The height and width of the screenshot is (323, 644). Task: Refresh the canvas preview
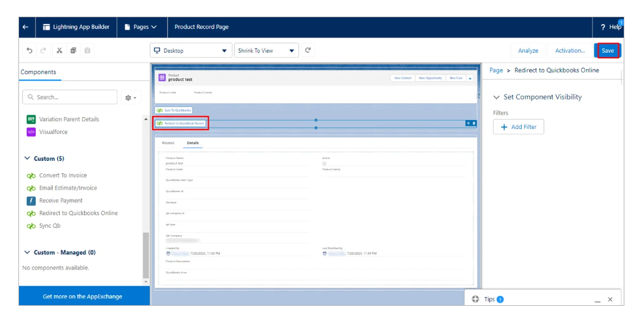click(x=308, y=50)
